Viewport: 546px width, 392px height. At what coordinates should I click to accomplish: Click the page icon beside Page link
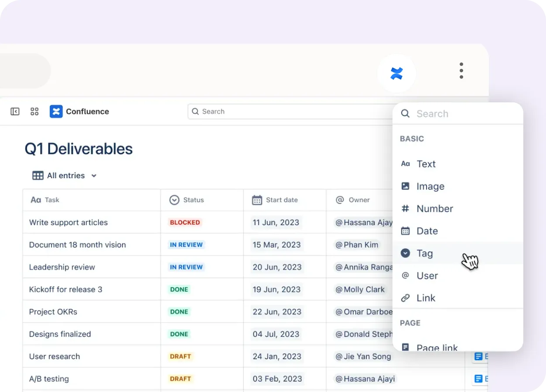(x=405, y=347)
